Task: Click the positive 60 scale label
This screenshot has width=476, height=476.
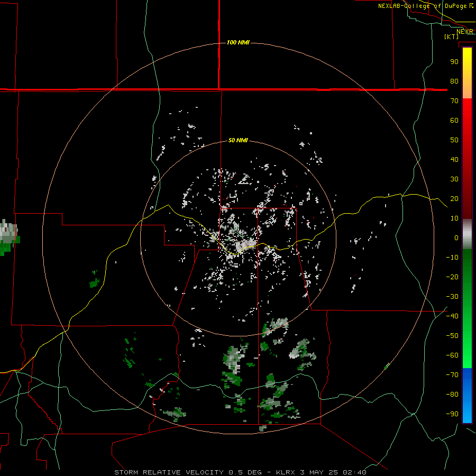Action: point(454,121)
